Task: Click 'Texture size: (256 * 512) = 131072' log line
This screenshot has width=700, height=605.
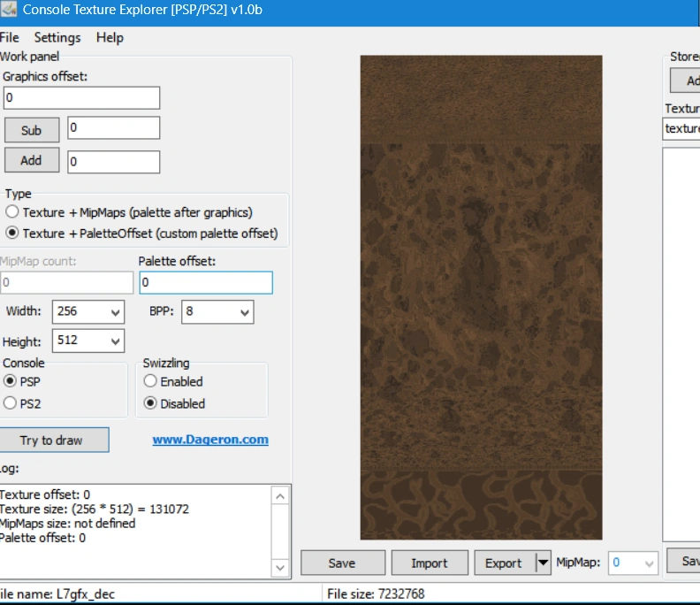Action: point(95,509)
